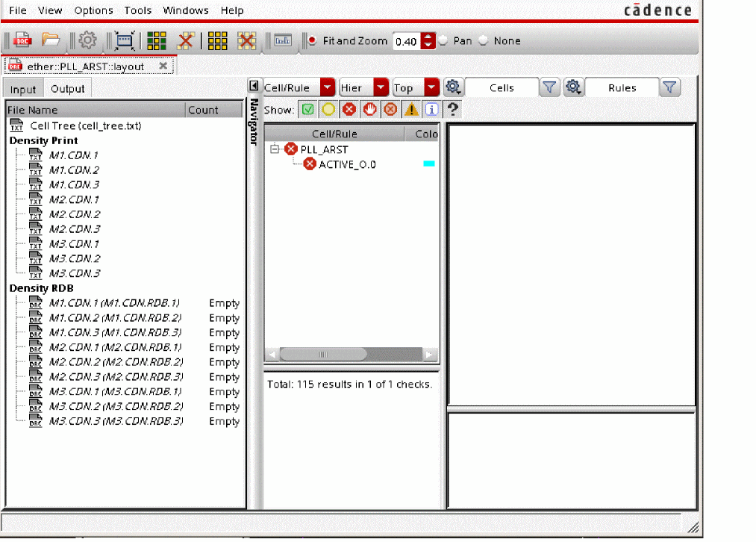Click the horizontal scrollbar thumb in rule list

(323, 355)
